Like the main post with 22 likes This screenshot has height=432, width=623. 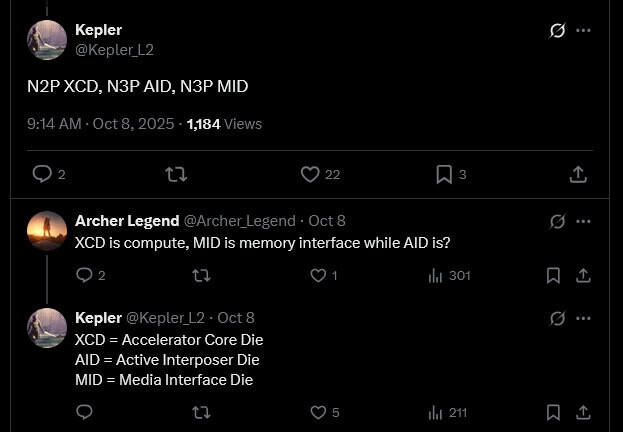click(311, 174)
